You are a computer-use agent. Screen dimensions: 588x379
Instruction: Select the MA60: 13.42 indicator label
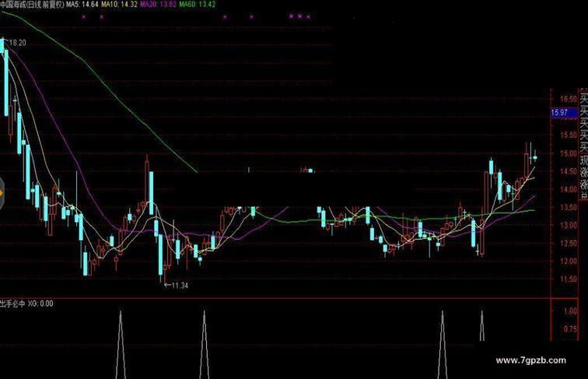click(x=198, y=5)
